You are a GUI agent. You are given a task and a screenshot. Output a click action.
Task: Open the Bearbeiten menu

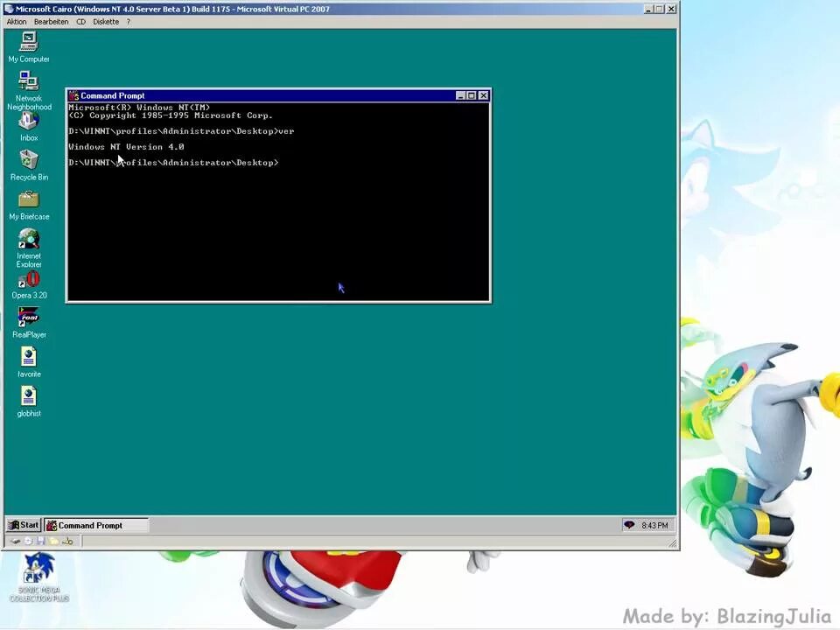pos(52,22)
